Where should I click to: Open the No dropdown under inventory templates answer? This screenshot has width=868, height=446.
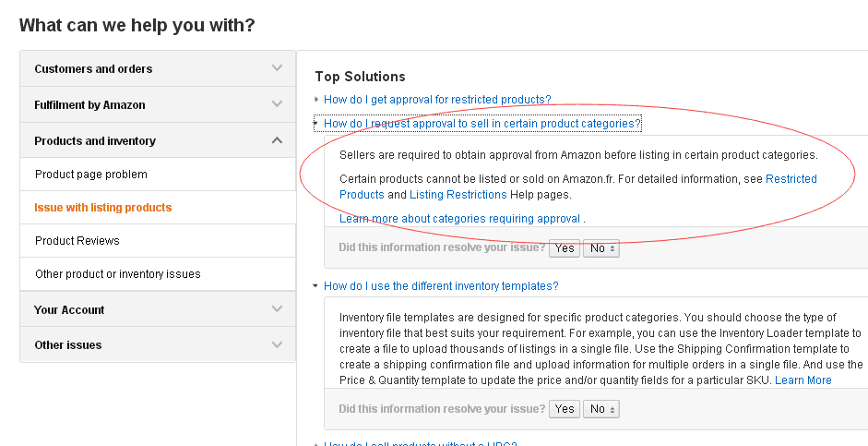[600, 409]
